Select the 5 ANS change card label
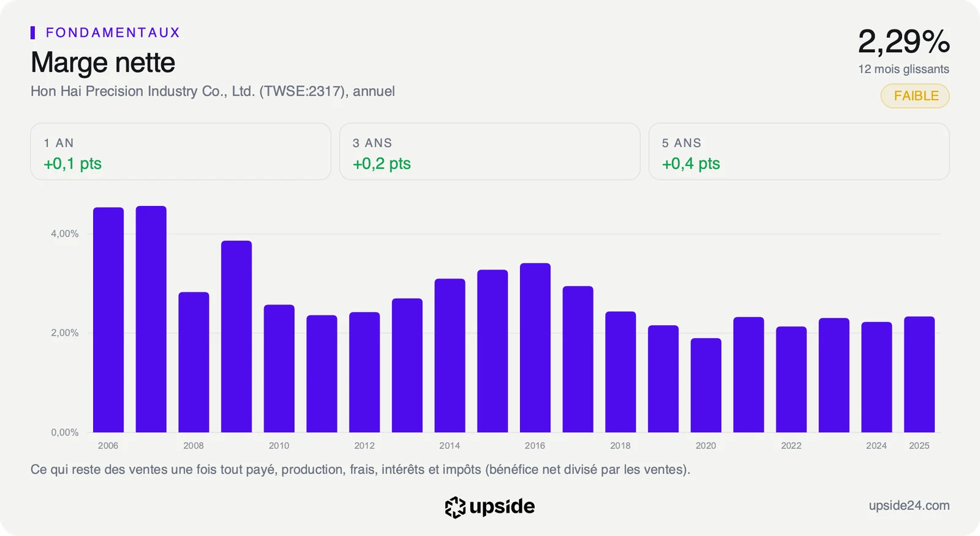 [682, 143]
